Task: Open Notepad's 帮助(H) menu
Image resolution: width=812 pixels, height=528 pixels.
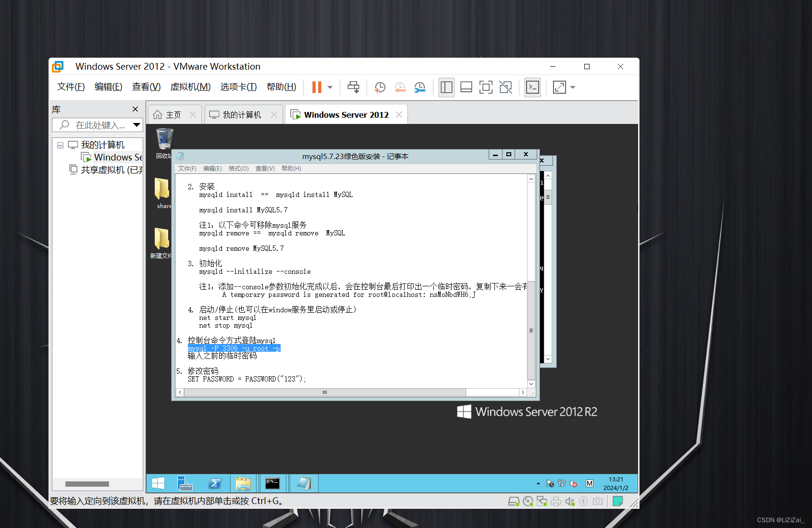Action: click(x=291, y=169)
